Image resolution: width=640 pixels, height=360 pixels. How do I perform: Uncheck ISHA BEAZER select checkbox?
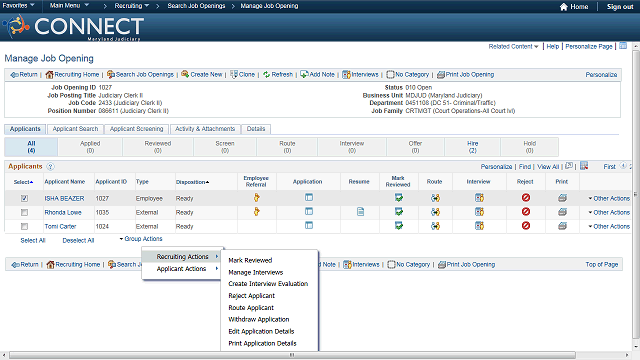[x=24, y=198]
